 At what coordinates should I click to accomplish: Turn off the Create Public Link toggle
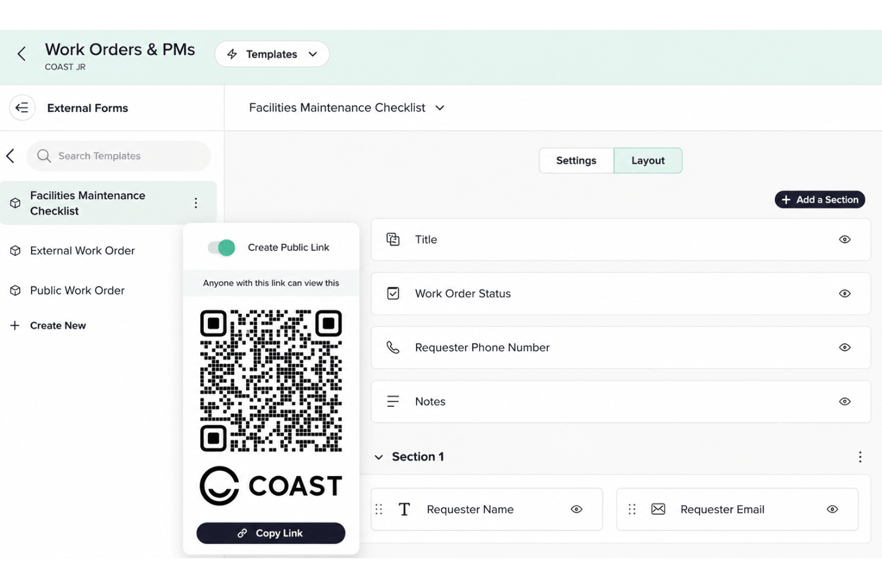[x=221, y=247]
